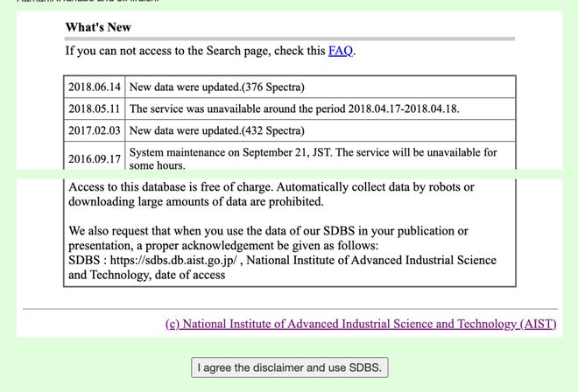This screenshot has height=392, width=578.
Task: Select the 'New data were updated.(432 Spectra)' cell
Action: click(x=320, y=130)
